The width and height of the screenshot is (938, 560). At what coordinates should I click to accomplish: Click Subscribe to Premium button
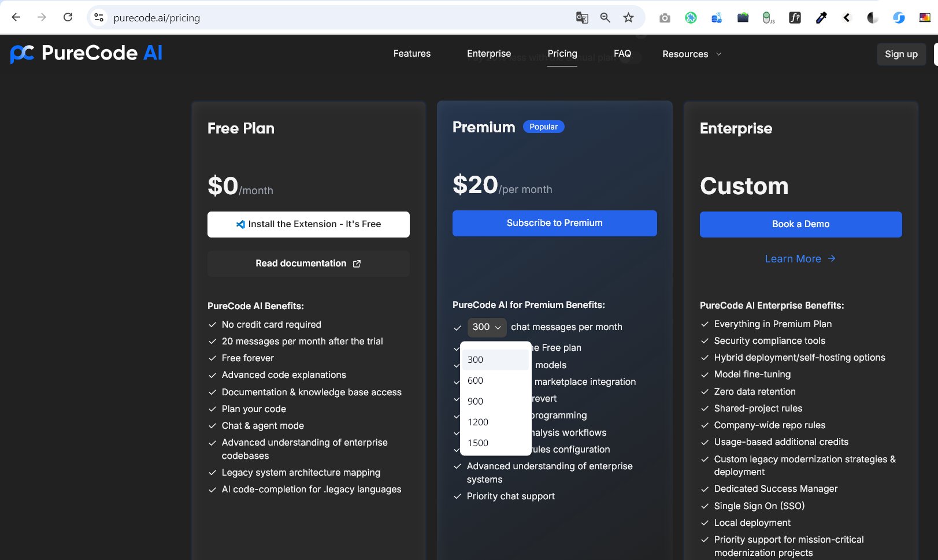[554, 223]
